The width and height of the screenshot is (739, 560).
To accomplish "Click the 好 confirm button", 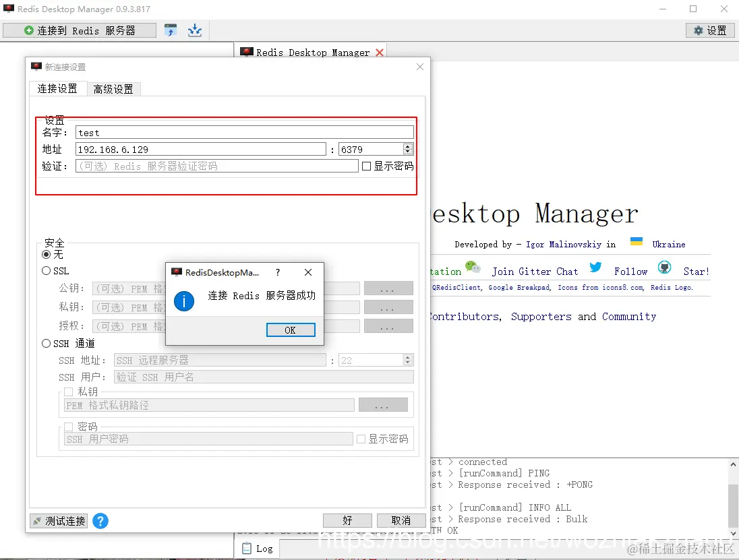I will click(x=347, y=520).
